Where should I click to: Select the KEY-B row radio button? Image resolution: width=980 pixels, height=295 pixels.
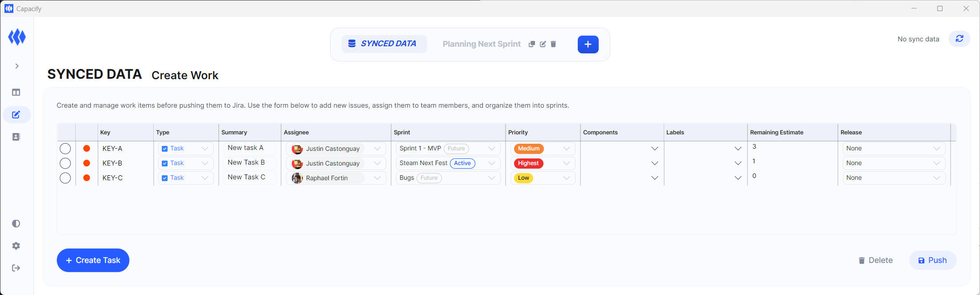click(x=65, y=163)
